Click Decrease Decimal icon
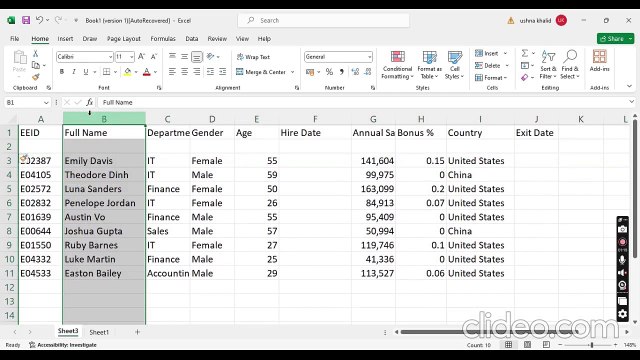The image size is (640, 360). (368, 72)
